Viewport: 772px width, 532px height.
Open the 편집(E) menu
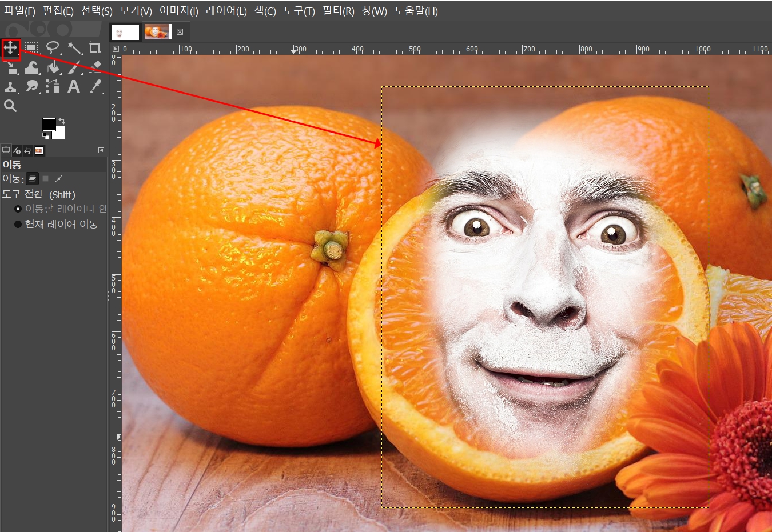click(x=58, y=11)
